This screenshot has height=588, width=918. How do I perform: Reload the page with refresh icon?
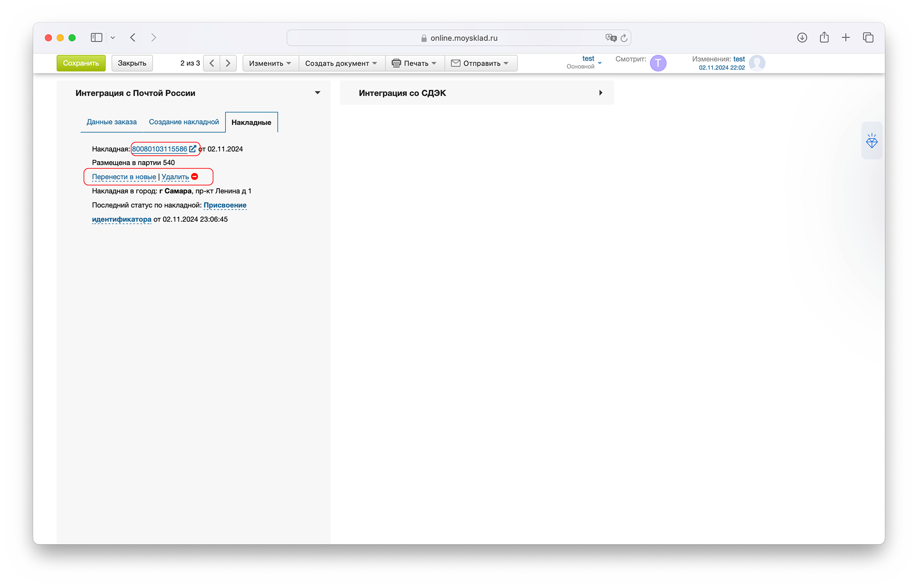point(624,38)
